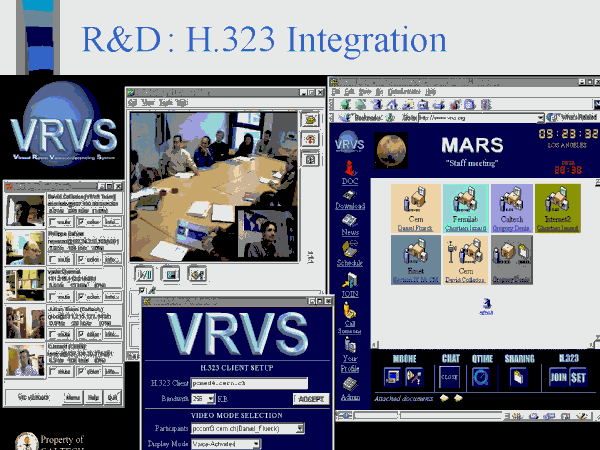The width and height of the screenshot is (600, 450).
Task: Launch the MBONE audio tool icon
Action: tap(414, 377)
